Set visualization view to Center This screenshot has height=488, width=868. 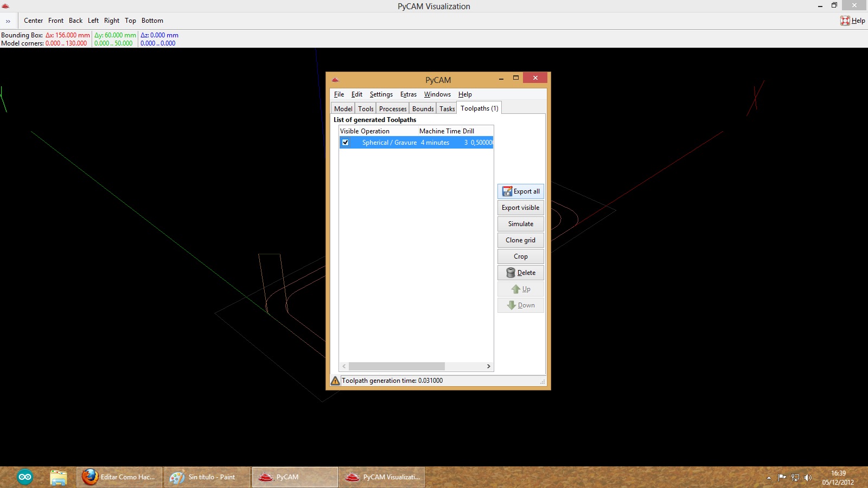(33, 21)
